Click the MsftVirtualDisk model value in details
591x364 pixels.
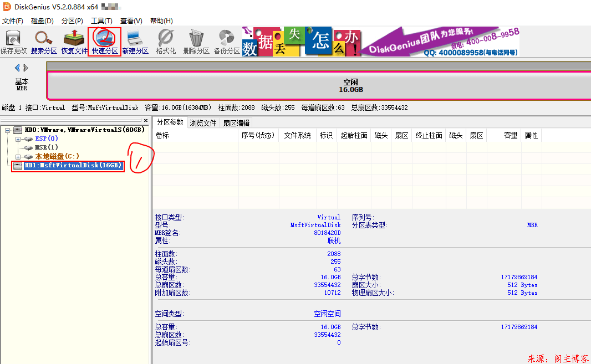tap(315, 225)
